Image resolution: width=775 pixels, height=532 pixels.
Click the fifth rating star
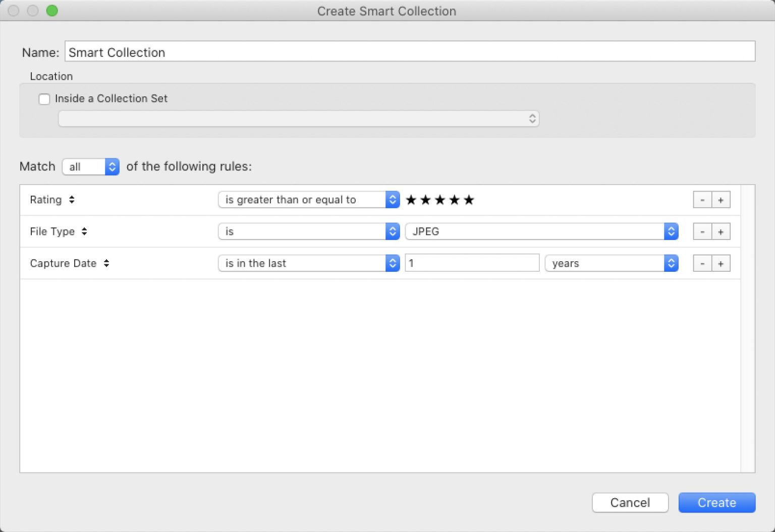(469, 200)
